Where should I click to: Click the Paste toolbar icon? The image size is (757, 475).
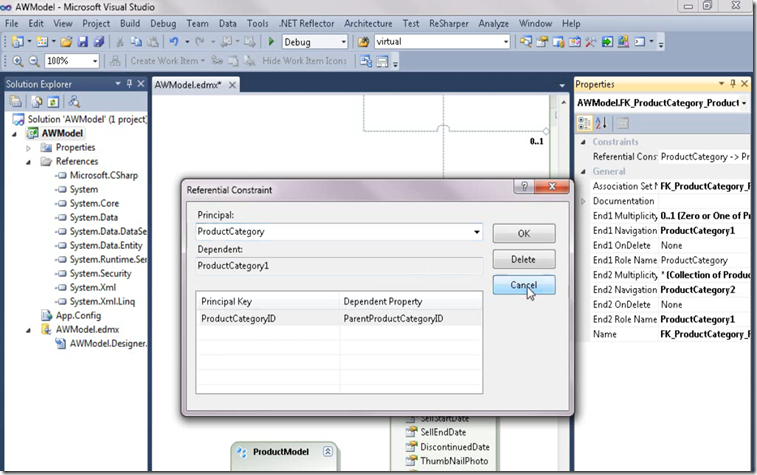point(153,42)
